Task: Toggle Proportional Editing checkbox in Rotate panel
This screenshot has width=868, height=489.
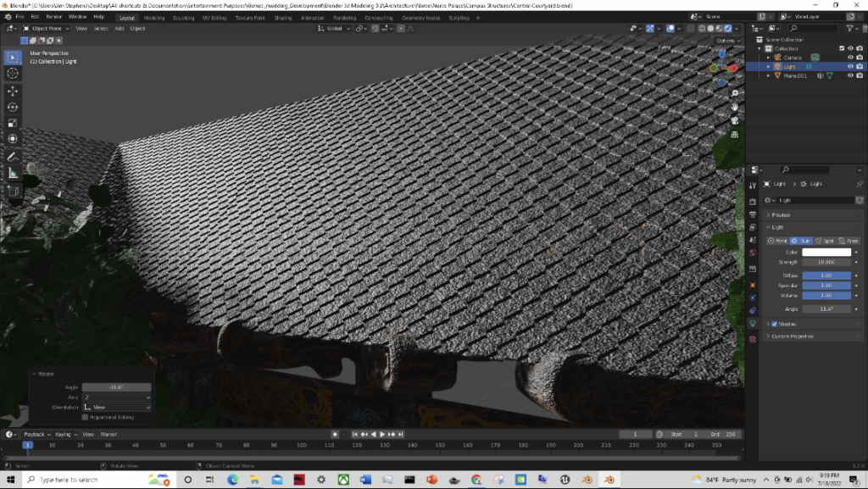Action: pos(85,417)
